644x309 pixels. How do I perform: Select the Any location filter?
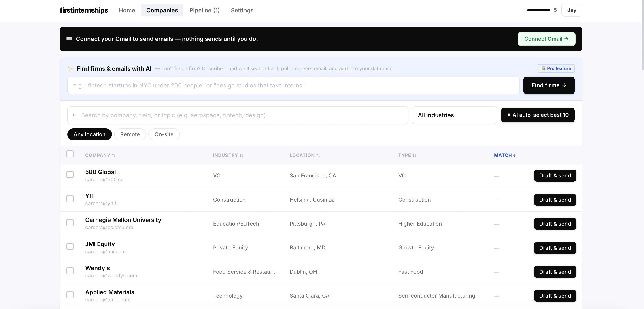coord(89,134)
